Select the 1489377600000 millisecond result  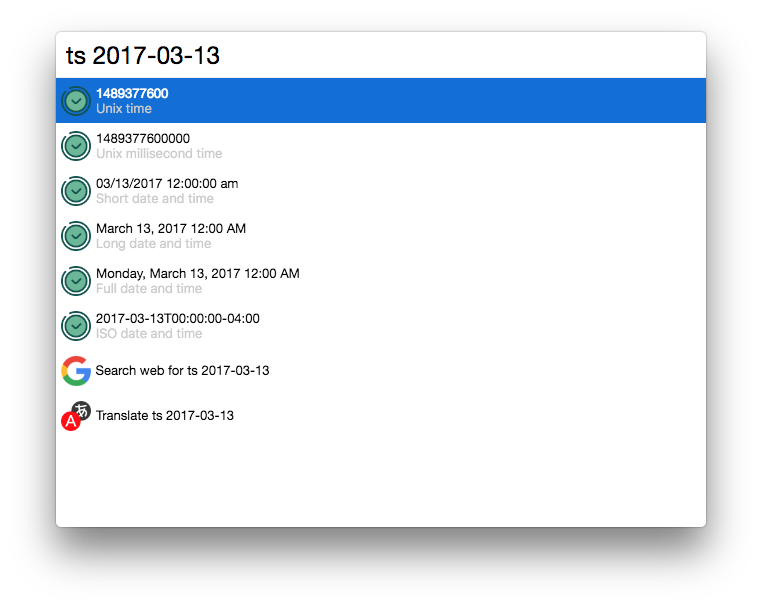click(x=381, y=146)
